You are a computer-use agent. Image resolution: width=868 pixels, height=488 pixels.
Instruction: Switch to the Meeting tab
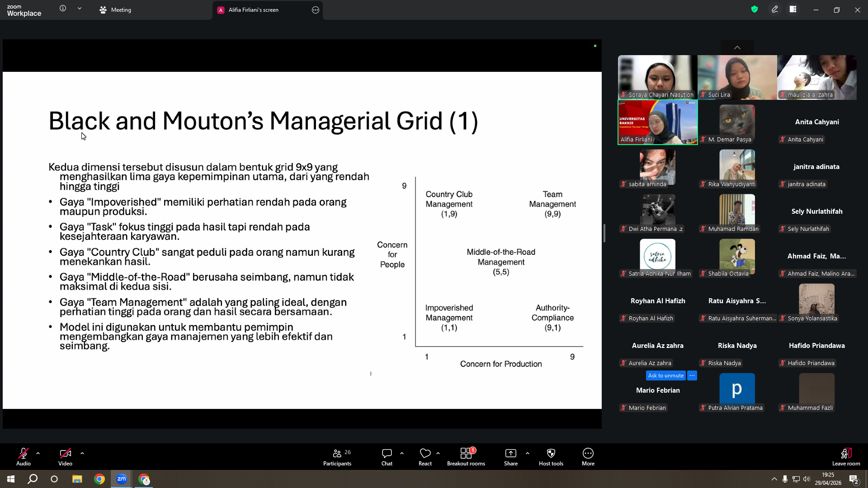pos(115,10)
